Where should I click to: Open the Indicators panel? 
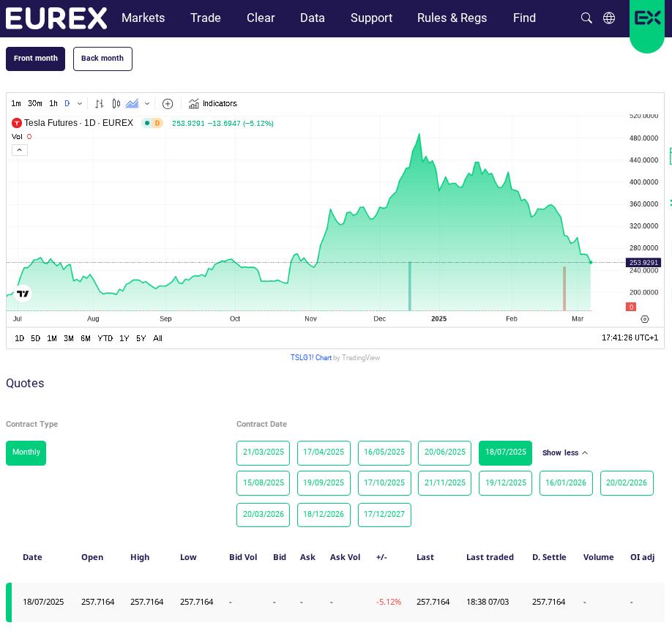click(x=213, y=104)
